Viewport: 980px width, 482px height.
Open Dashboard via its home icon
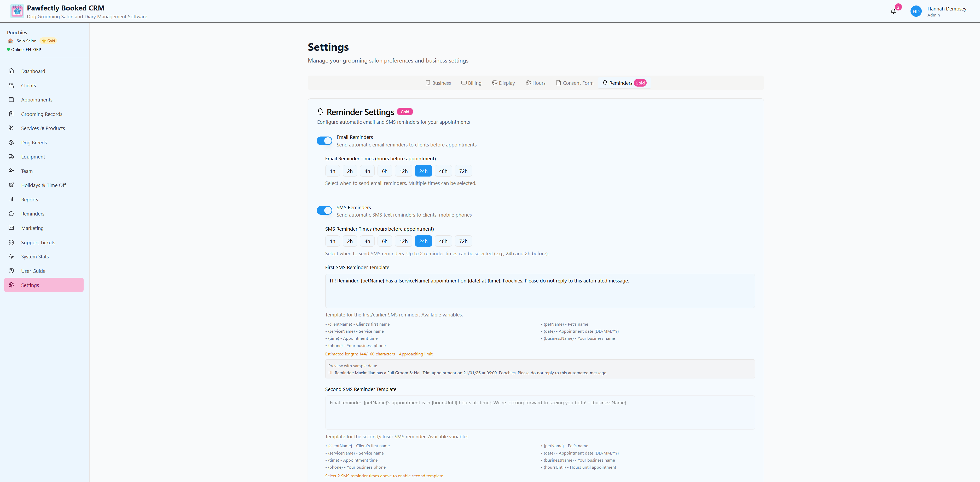pyautogui.click(x=11, y=71)
